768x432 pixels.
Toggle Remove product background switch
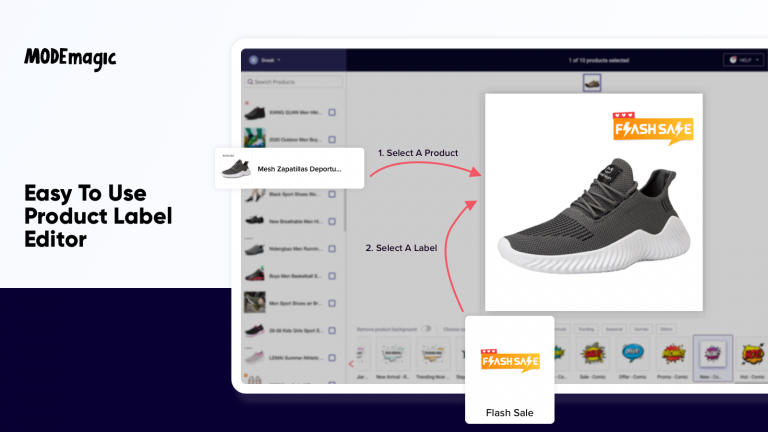coord(427,329)
